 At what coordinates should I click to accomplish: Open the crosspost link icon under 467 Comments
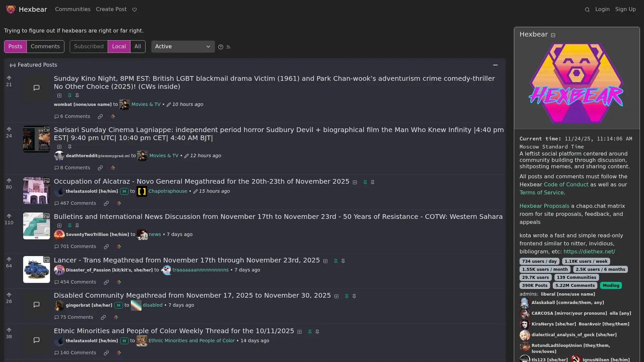pyautogui.click(x=106, y=203)
